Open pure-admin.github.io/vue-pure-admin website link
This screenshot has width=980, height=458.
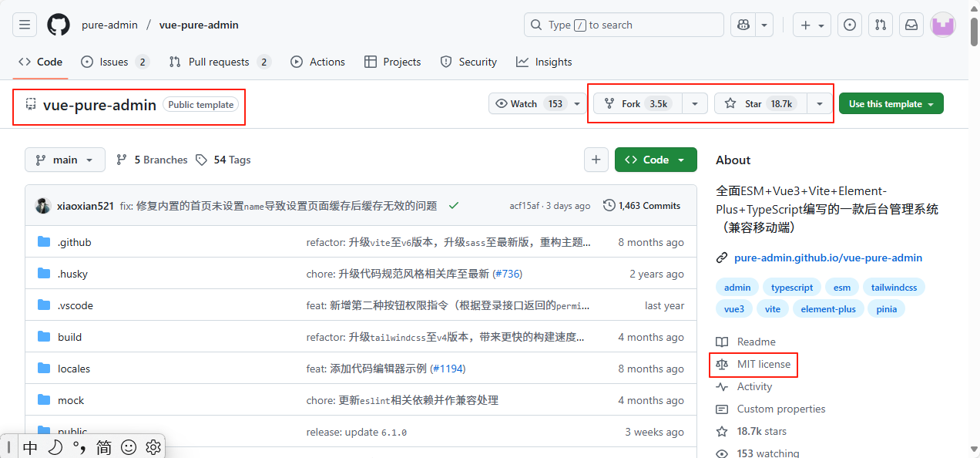[828, 258]
